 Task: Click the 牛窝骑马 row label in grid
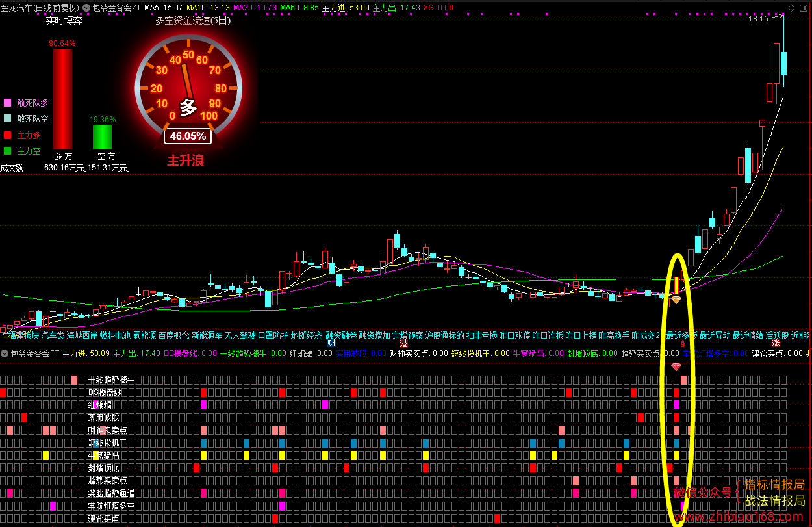click(x=103, y=455)
